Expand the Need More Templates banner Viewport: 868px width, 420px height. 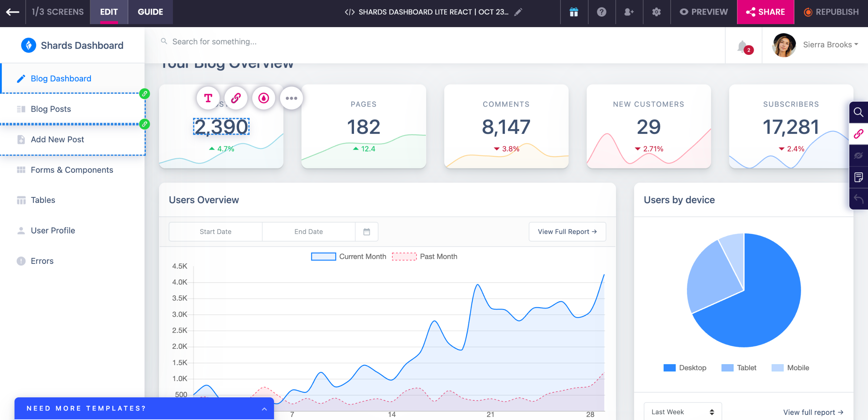[264, 409]
